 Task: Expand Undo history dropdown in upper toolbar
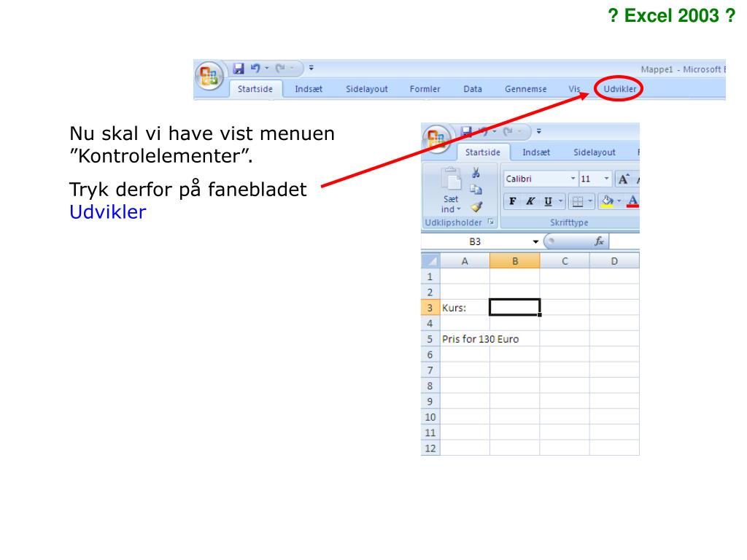(267, 68)
